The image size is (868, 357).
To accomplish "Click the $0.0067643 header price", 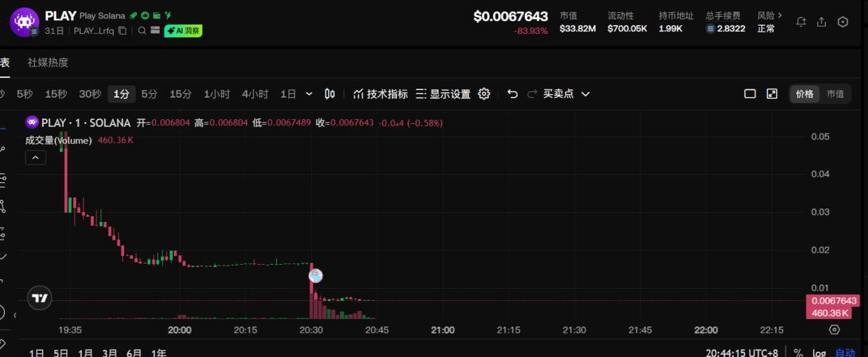I will [x=511, y=16].
